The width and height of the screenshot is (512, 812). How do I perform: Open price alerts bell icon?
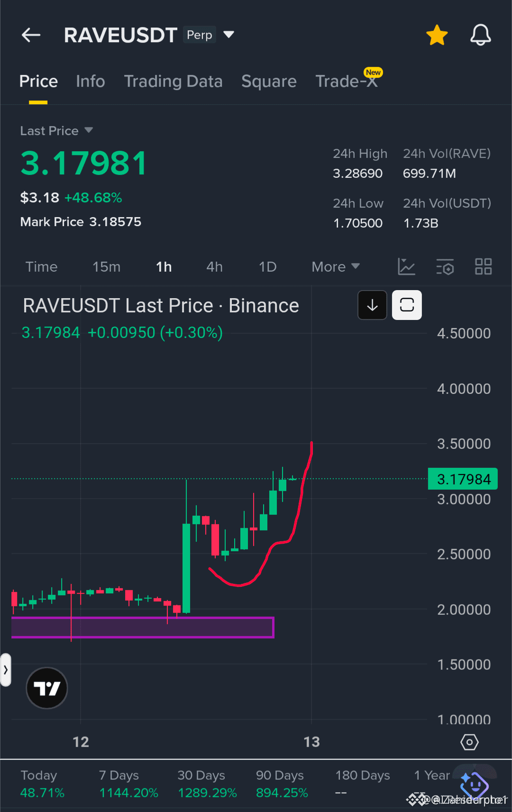click(480, 35)
